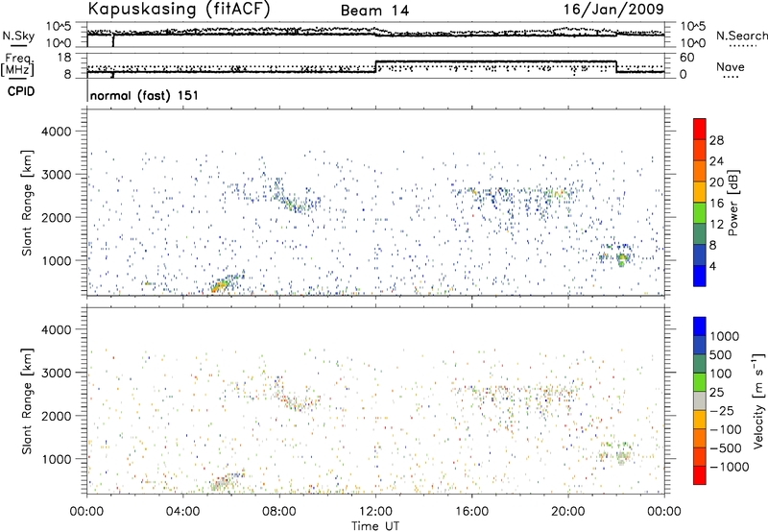Image resolution: width=768 pixels, height=532 pixels.
Task: Click the 16/Jan/2009 date text
Action: (x=613, y=10)
